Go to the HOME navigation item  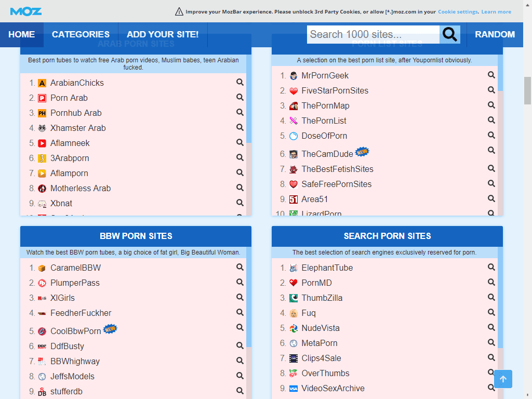coord(22,35)
